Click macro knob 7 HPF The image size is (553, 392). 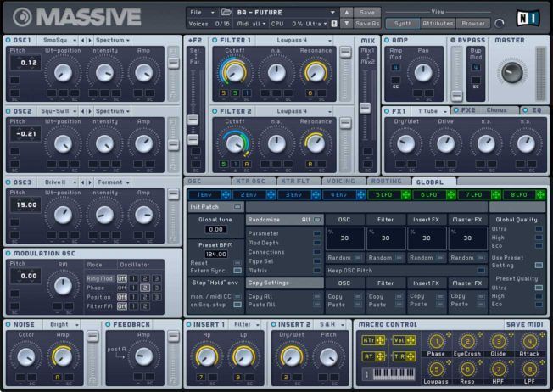(499, 369)
